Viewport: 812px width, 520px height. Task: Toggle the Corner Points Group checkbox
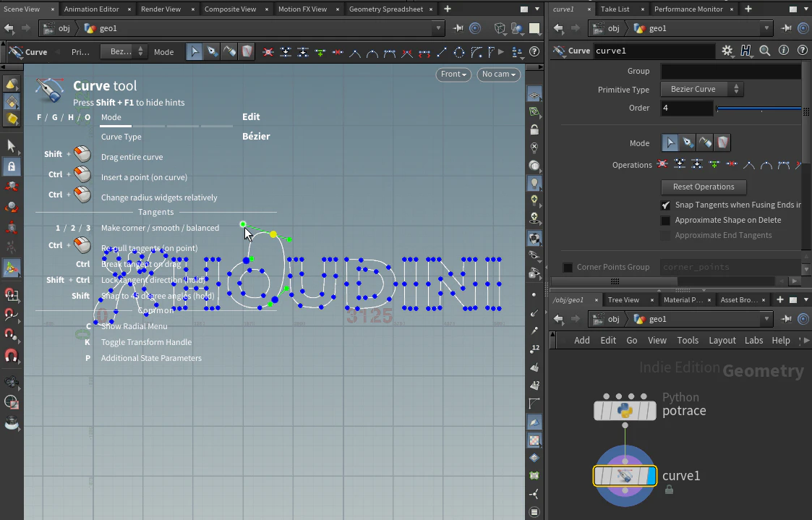tap(568, 268)
